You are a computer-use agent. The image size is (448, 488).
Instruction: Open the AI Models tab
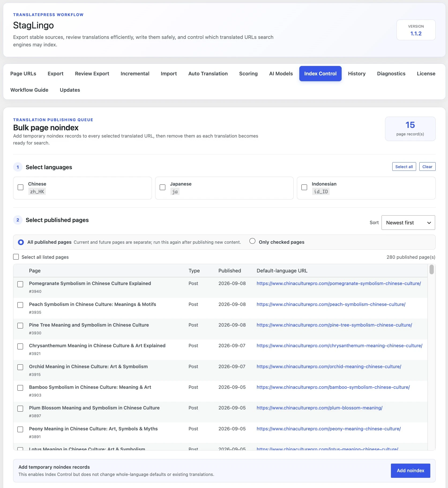click(x=281, y=73)
